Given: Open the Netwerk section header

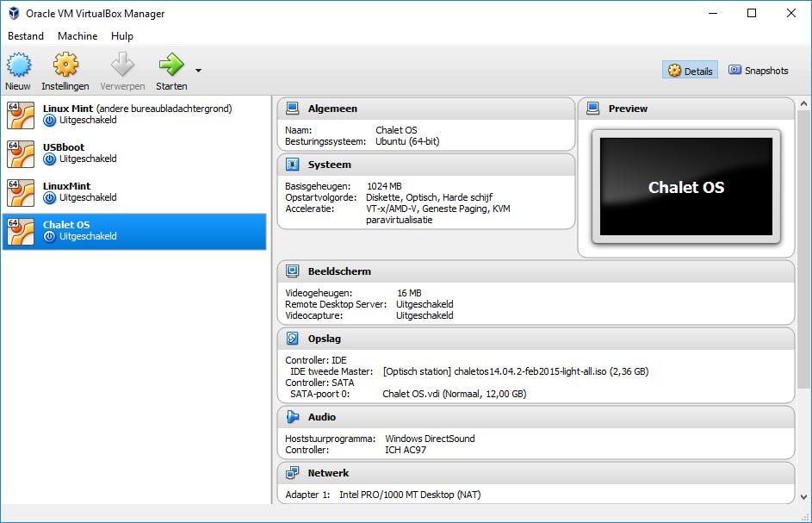Looking at the screenshot, I should coord(536,473).
